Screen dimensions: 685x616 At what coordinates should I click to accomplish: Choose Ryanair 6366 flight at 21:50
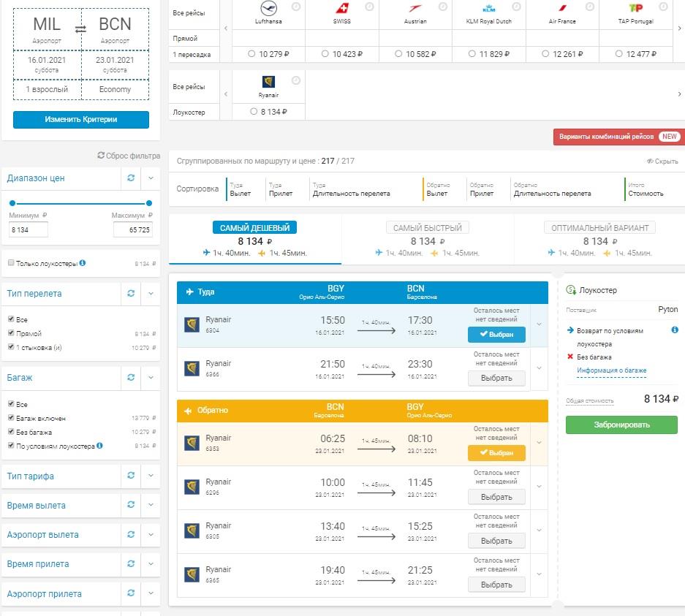pos(496,378)
